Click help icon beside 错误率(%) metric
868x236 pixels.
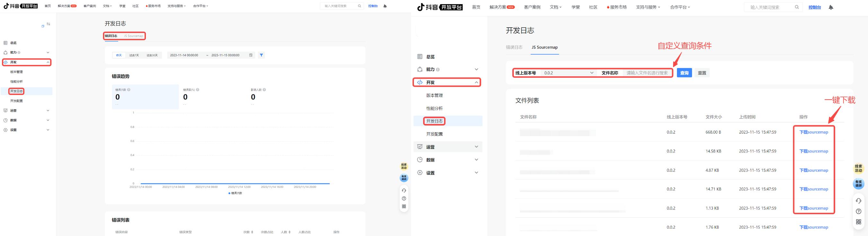tap(197, 90)
